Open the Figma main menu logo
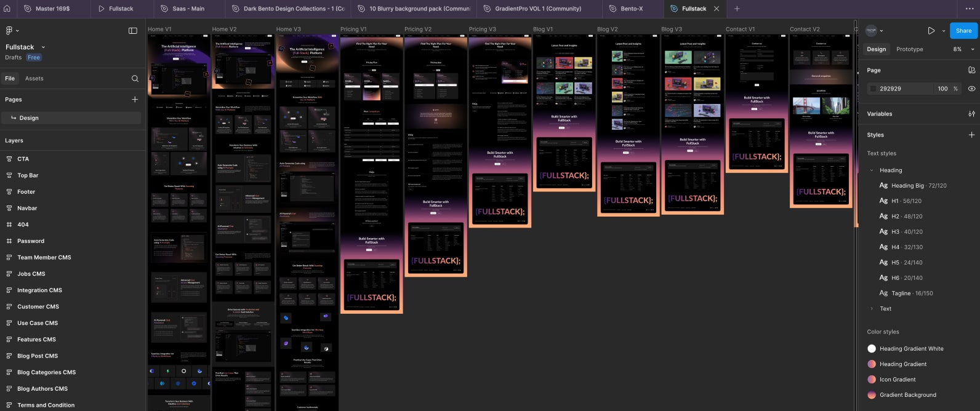Image resolution: width=980 pixels, height=411 pixels. tap(9, 30)
